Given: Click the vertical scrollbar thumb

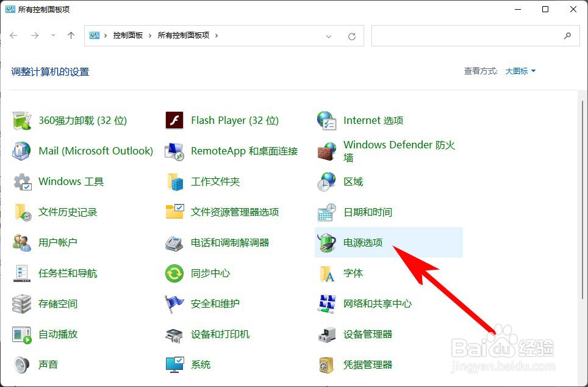Looking at the screenshot, I should 583,200.
